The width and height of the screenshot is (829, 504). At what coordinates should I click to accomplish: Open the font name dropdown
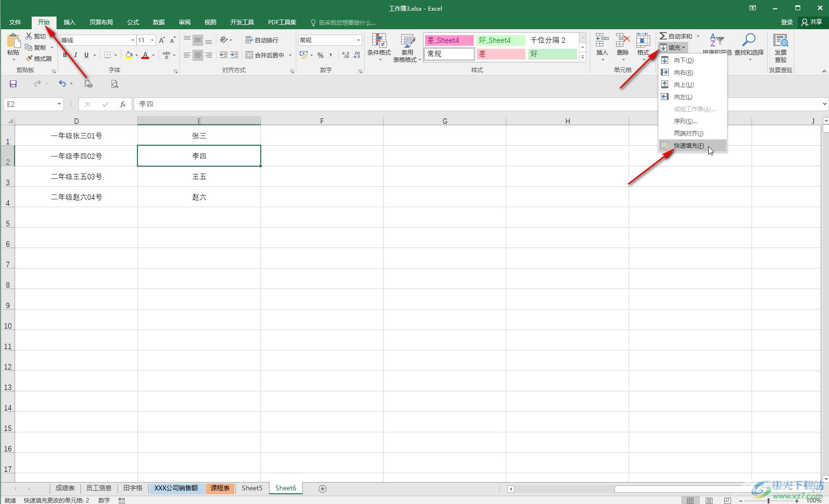pos(132,40)
